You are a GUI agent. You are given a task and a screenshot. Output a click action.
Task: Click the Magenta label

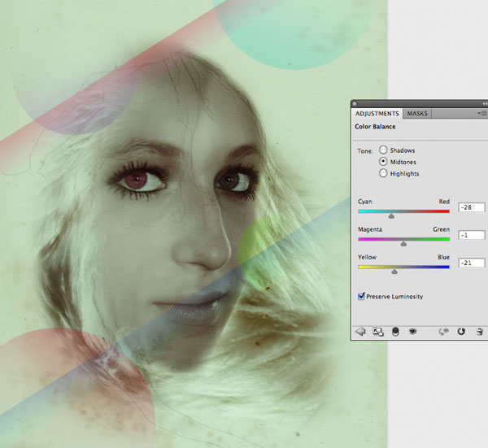(x=370, y=229)
